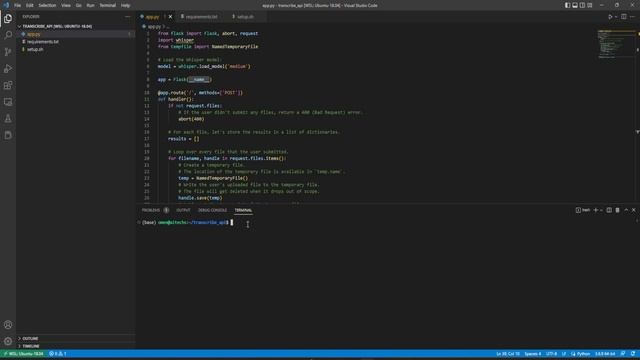Open Explorer Views and More Actions ellipsis
640x360 pixels.
128,17
